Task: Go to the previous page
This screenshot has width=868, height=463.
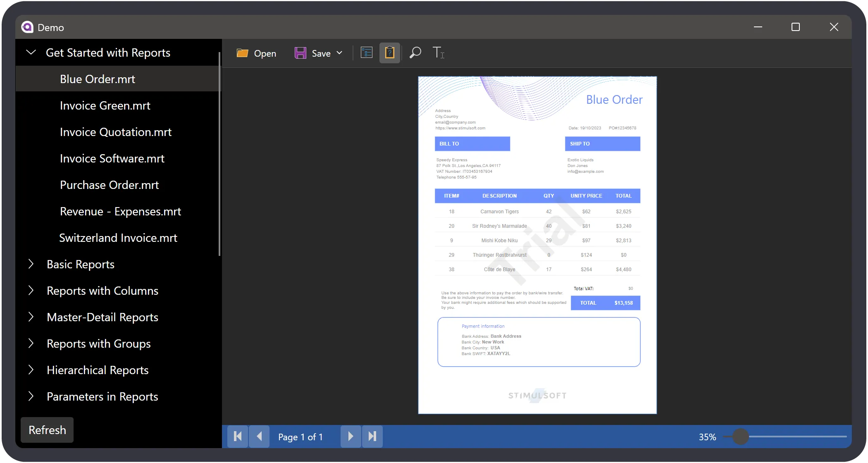Action: click(259, 437)
